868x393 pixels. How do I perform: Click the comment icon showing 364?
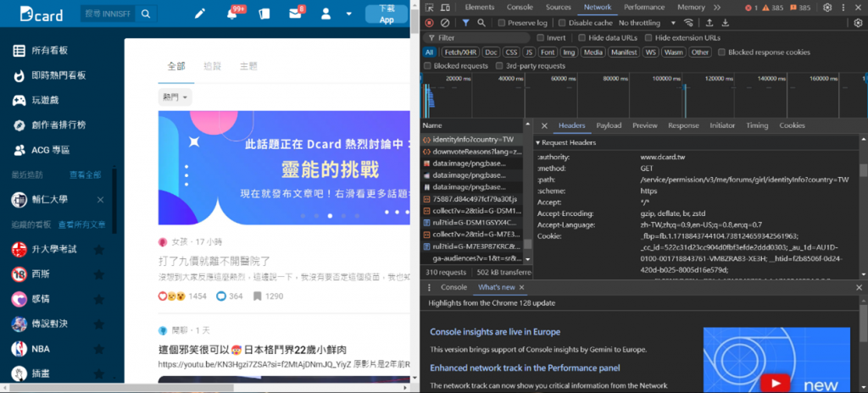[221, 296]
